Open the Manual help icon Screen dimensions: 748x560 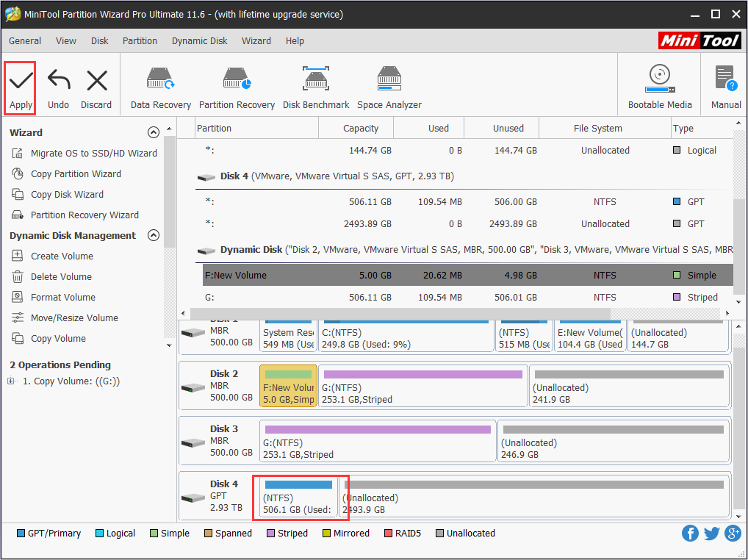point(726,88)
